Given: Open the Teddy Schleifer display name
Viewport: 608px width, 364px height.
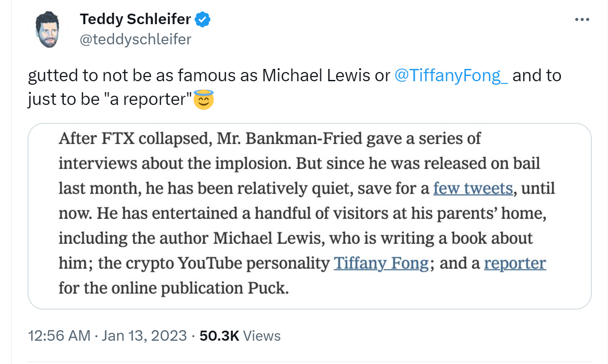Looking at the screenshot, I should tap(135, 19).
